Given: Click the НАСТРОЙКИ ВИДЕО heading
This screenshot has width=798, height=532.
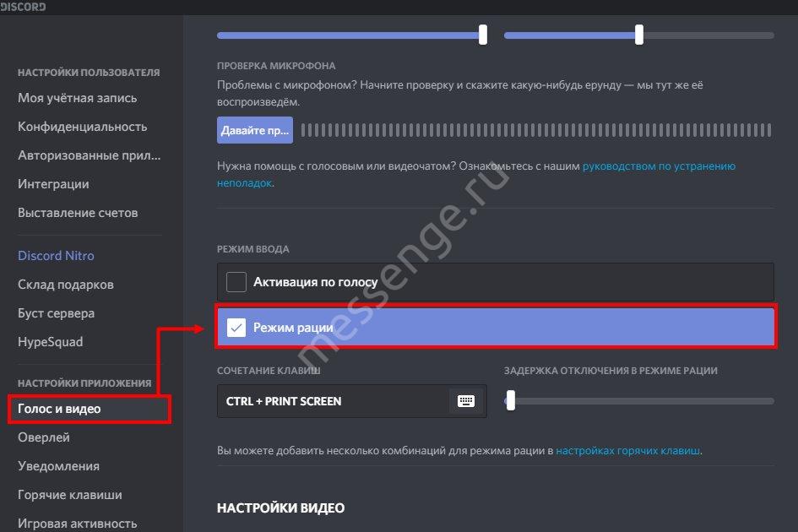Looking at the screenshot, I should click(281, 508).
